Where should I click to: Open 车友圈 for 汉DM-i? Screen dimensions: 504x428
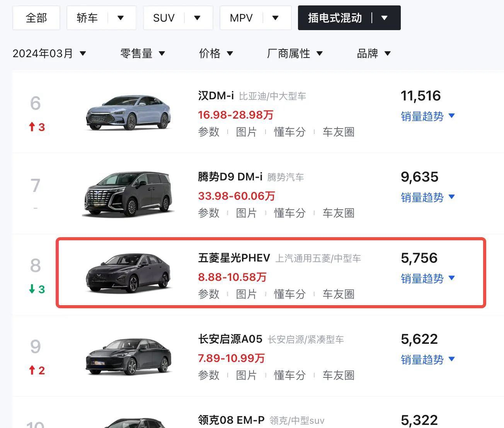(338, 132)
